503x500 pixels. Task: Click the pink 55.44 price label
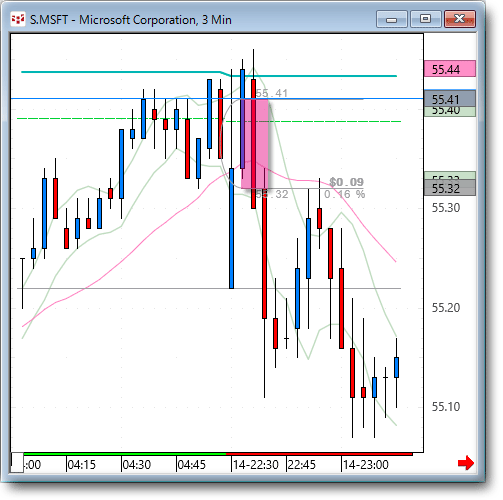point(450,69)
